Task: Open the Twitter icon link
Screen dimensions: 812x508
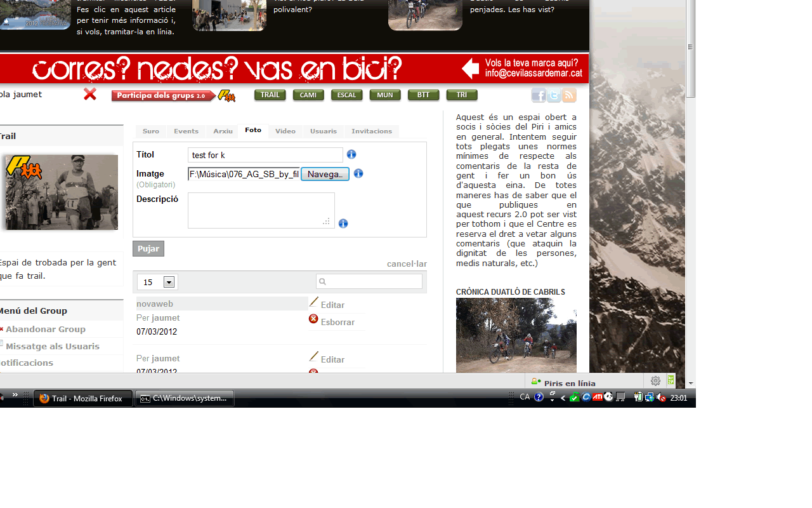Action: 554,95
